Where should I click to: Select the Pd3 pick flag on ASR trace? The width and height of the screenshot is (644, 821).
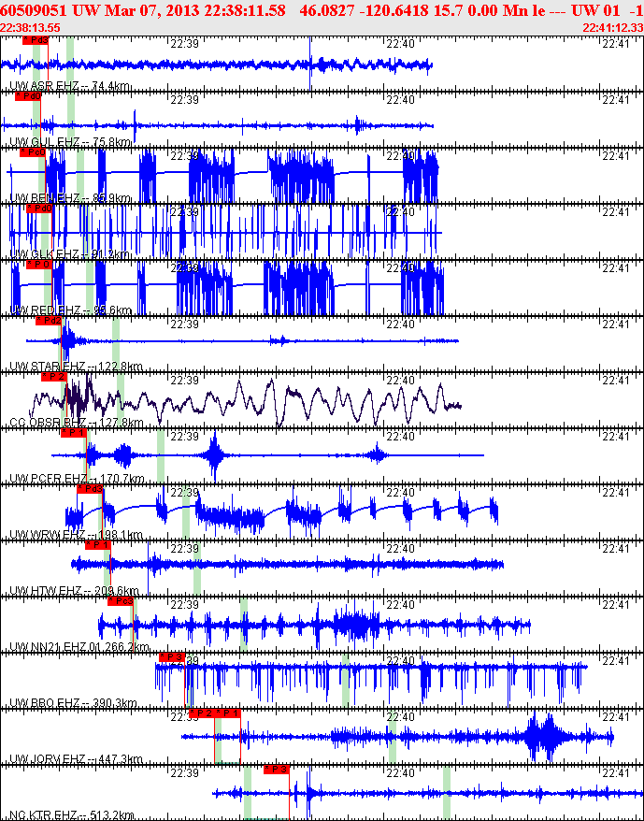tap(36, 40)
